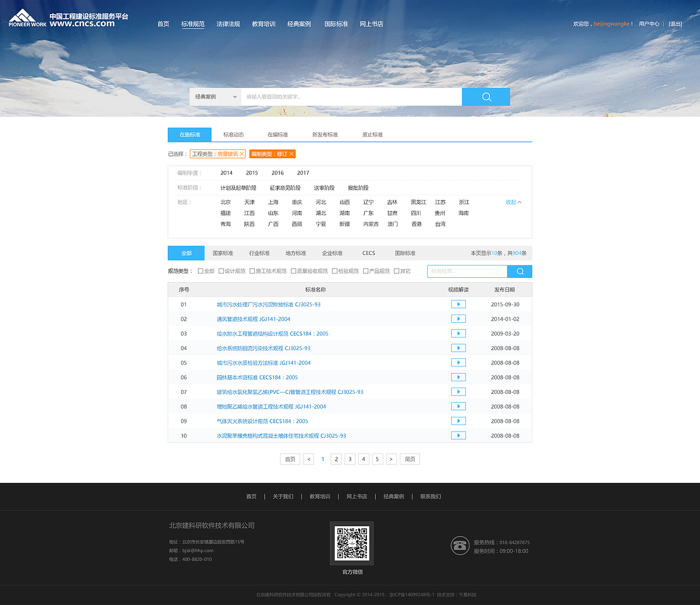Switch to the 在编标准 tab
This screenshot has width=700, height=605.
278,135
